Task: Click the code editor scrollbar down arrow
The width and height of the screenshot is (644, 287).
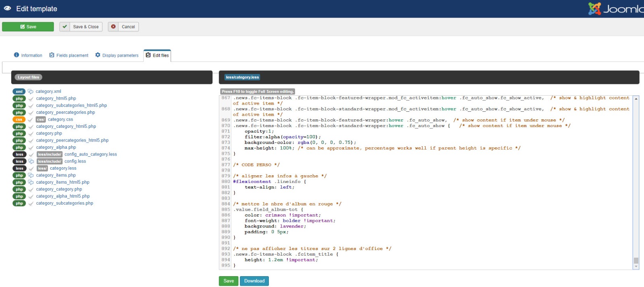Action: (x=636, y=266)
